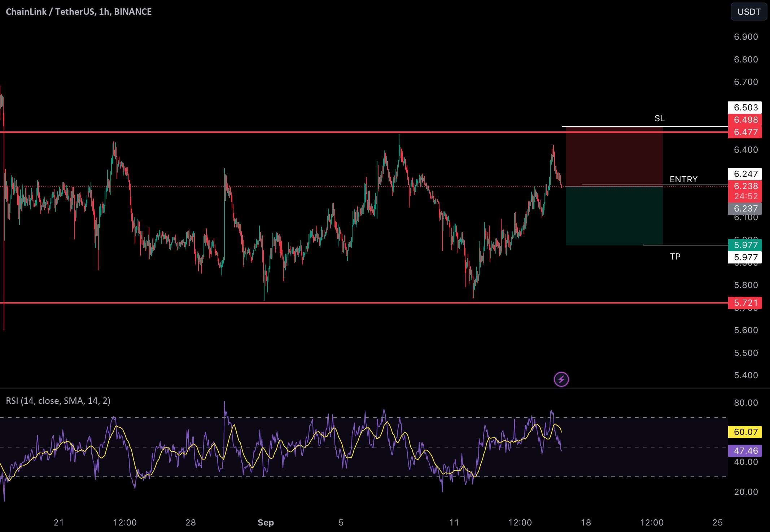770x532 pixels.
Task: Click the 5.600 price scale value
Action: (x=746, y=330)
